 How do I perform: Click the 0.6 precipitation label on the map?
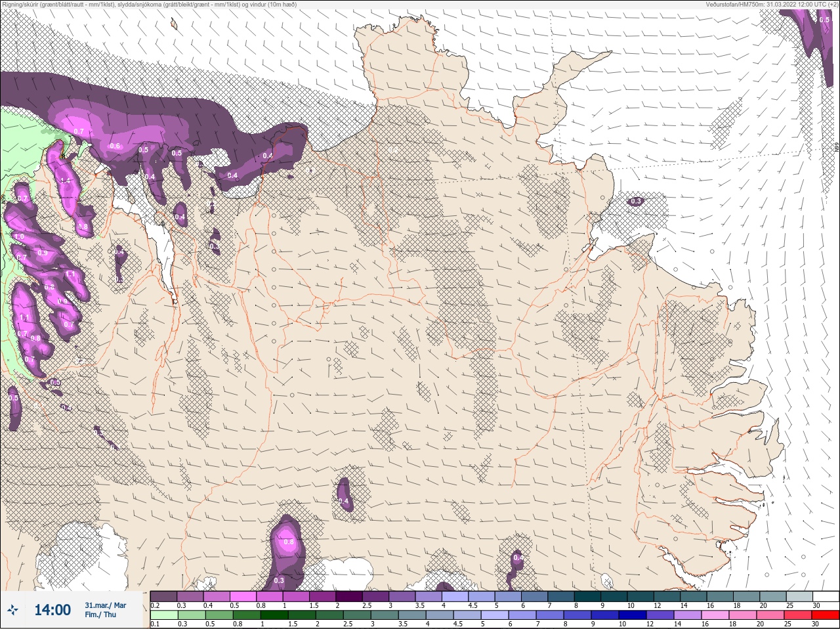coord(115,146)
